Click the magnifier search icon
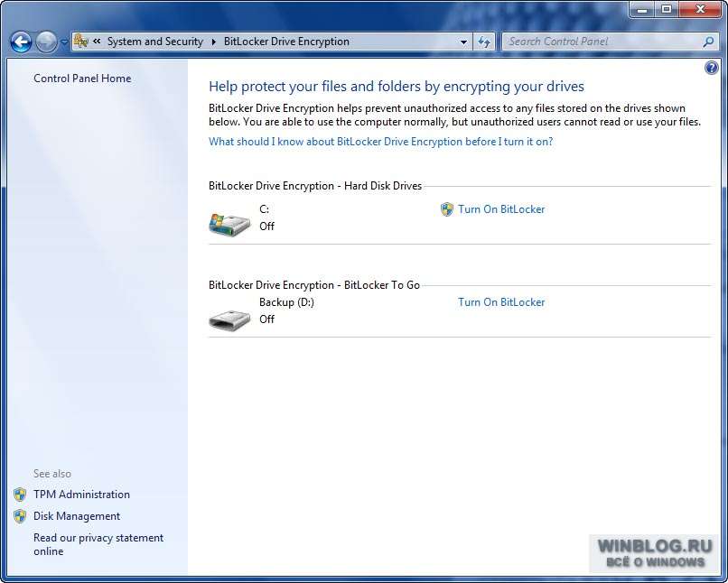Viewport: 728px width, 583px height. (708, 42)
